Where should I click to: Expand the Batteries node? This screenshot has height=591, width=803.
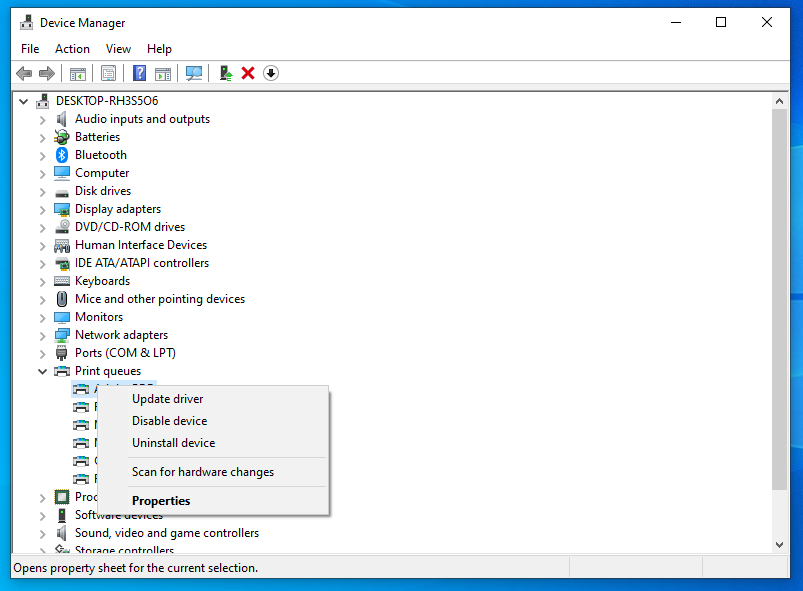(x=43, y=138)
